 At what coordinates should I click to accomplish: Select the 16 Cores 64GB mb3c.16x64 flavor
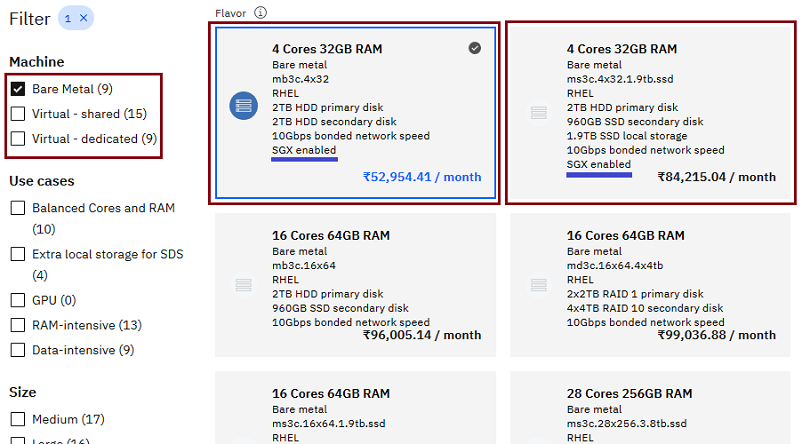[355, 285]
